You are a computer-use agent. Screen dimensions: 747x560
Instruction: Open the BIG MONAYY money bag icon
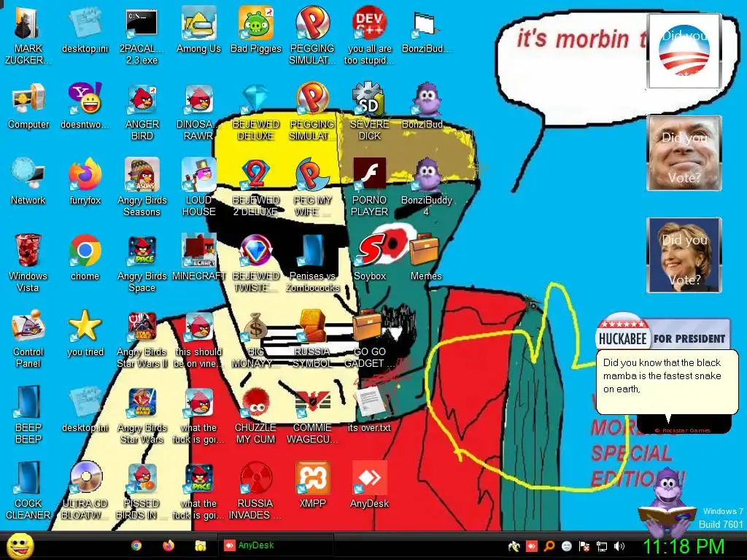pyautogui.click(x=256, y=327)
